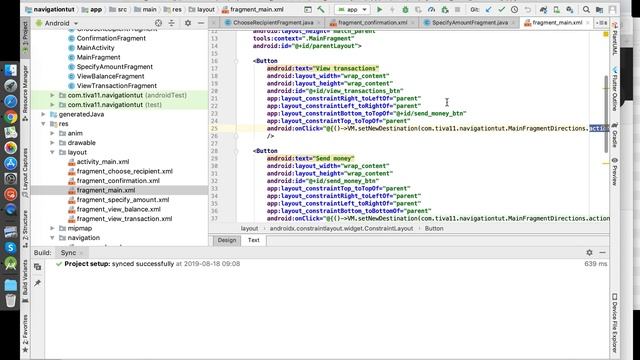
Task: Commit changes with the Git checkmark icon
Action: (x=502, y=9)
